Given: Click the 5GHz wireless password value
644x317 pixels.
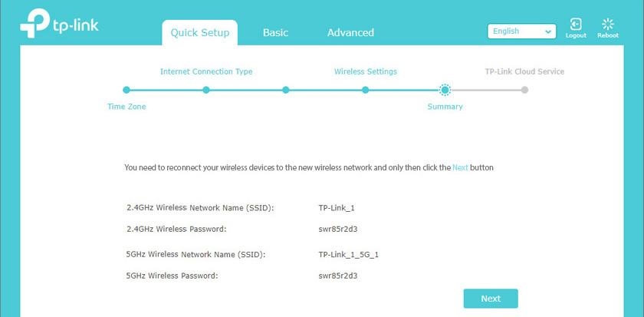Looking at the screenshot, I should pos(338,275).
